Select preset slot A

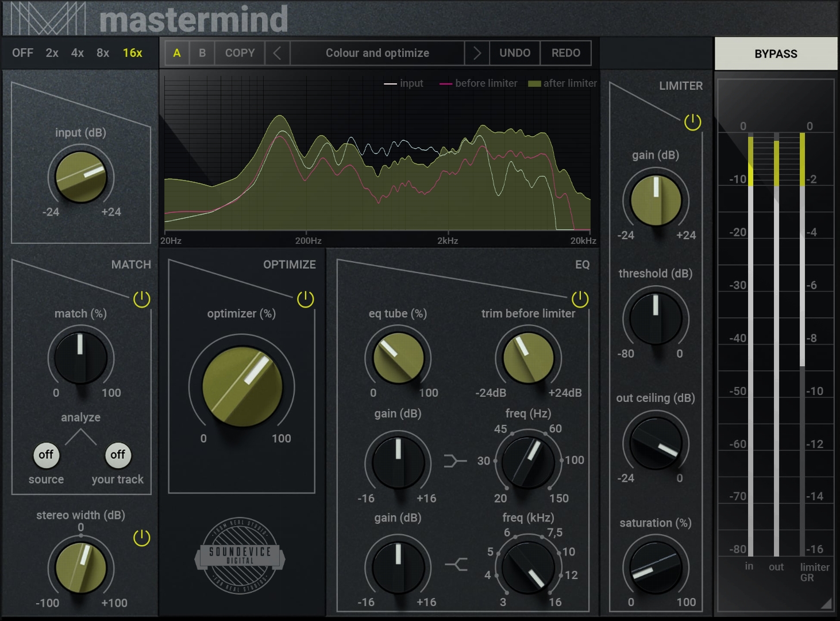[176, 53]
